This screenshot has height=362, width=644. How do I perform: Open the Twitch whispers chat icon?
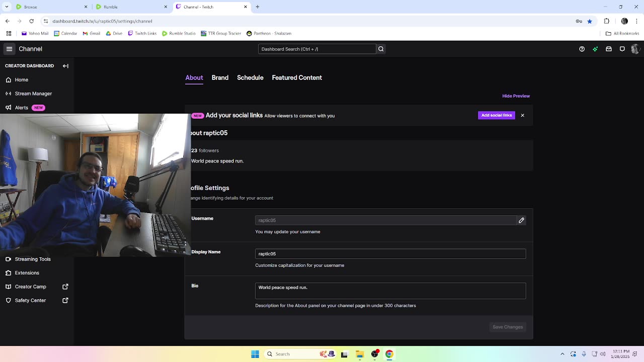pos(622,49)
